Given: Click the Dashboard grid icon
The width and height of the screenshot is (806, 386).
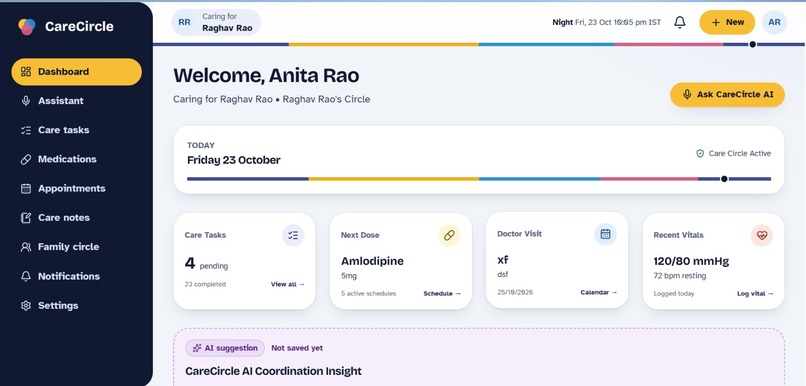Looking at the screenshot, I should tap(26, 72).
